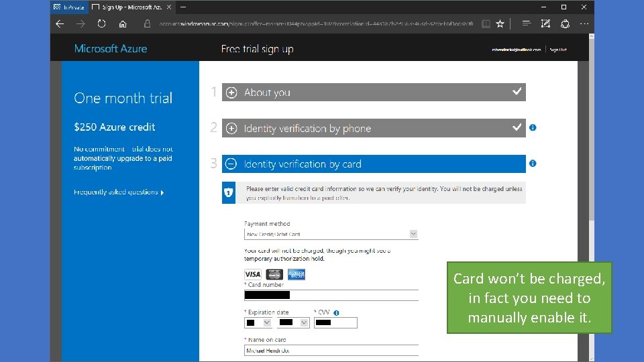Click the signed-in email address in header
The height and width of the screenshot is (362, 644).
coord(517,50)
